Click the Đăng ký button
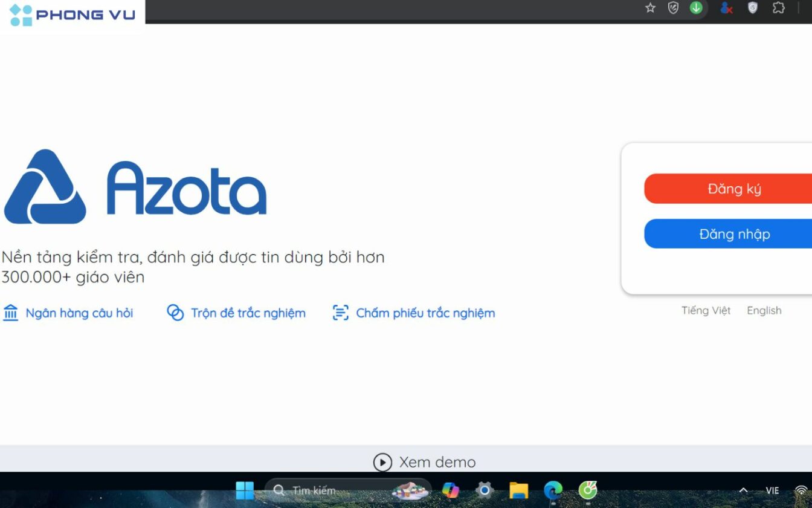This screenshot has height=508, width=812. 728,189
